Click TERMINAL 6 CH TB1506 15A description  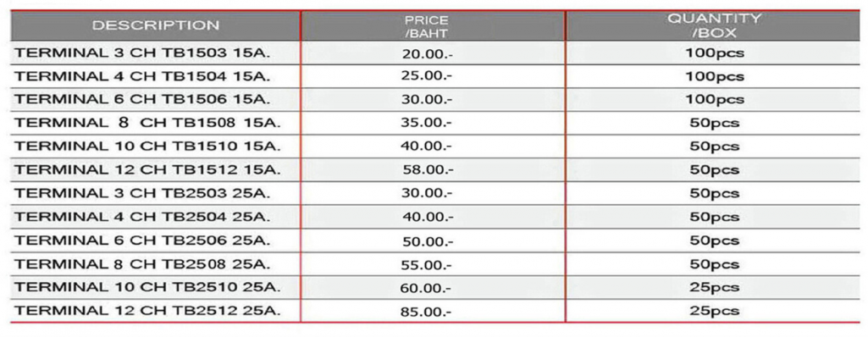click(142, 100)
